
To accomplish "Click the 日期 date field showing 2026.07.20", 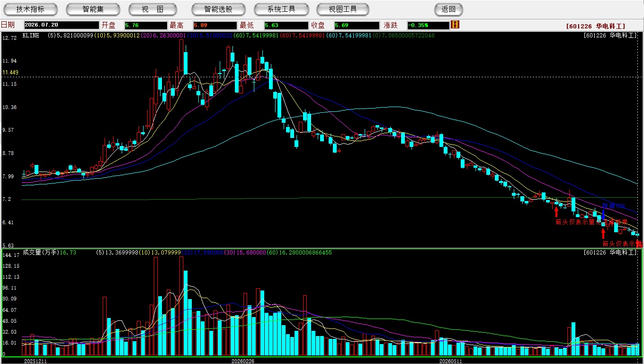I will tap(62, 25).
